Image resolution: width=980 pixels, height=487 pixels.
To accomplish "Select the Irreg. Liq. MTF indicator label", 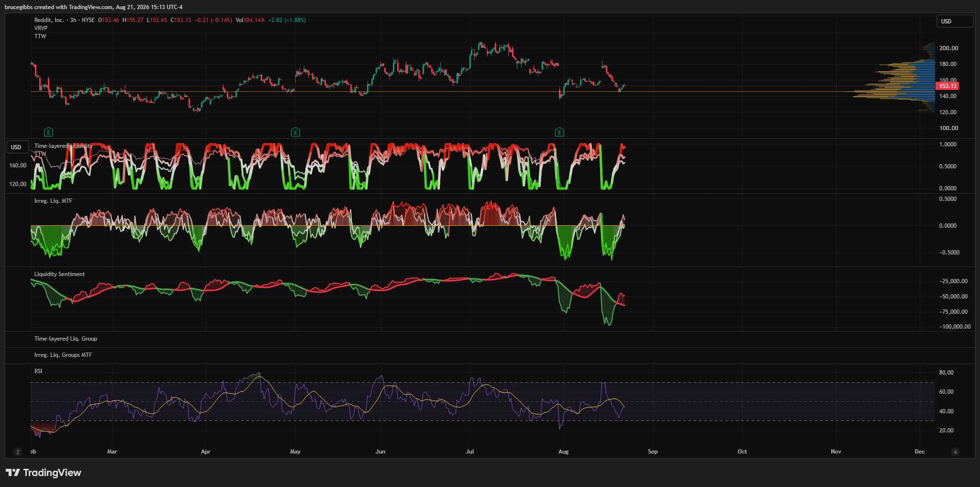I will click(x=53, y=201).
